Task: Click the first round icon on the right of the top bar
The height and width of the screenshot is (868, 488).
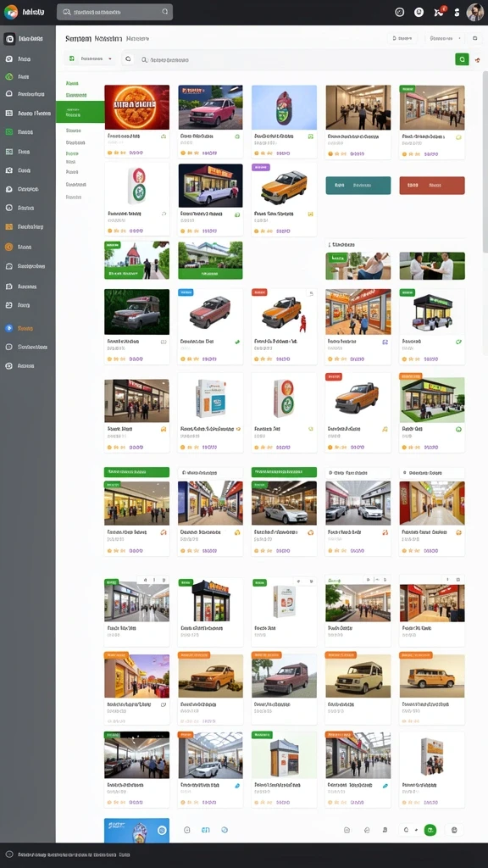Action: (400, 12)
